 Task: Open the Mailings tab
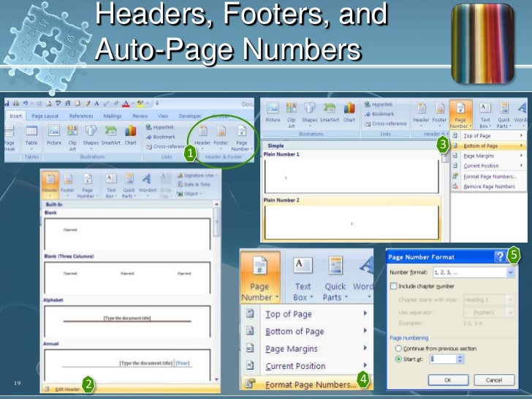(113, 116)
